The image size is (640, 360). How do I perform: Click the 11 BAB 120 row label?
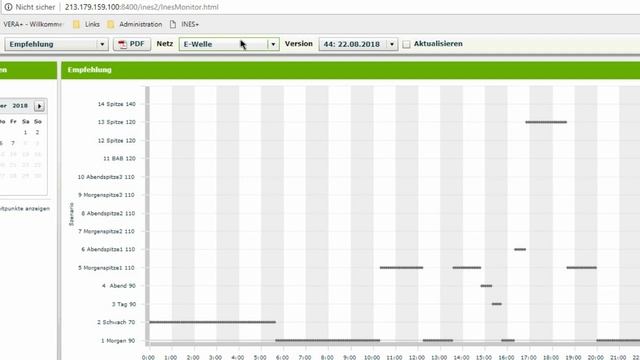[119, 158]
